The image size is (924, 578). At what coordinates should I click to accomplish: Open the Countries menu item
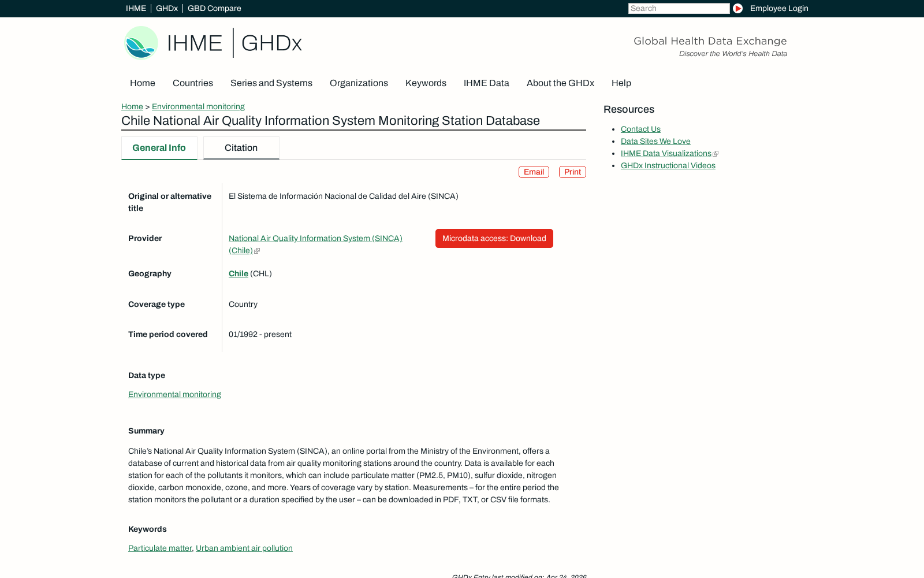(x=193, y=83)
